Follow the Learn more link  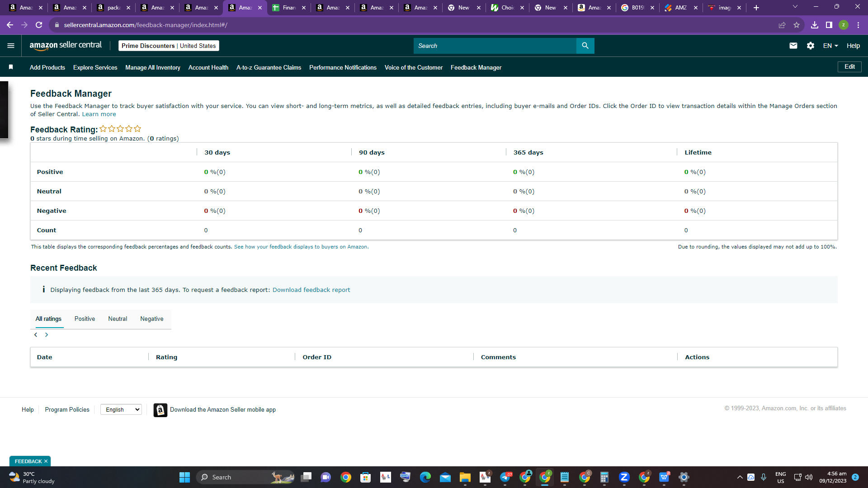point(99,114)
